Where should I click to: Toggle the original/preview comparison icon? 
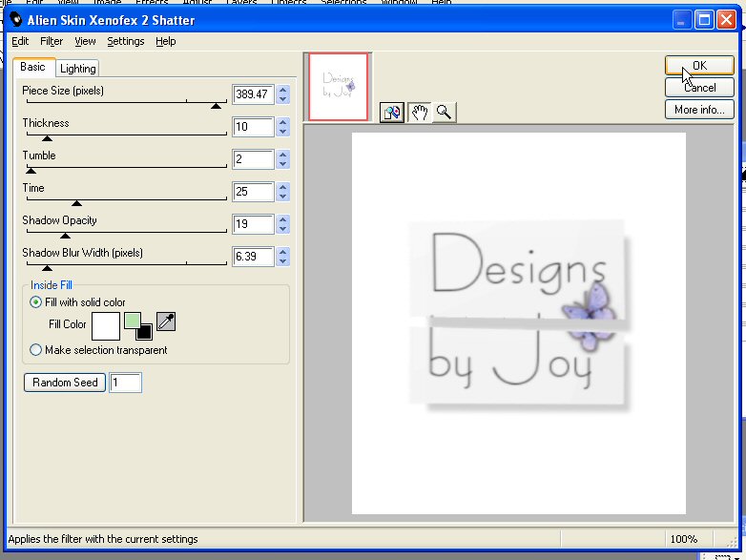[392, 113]
